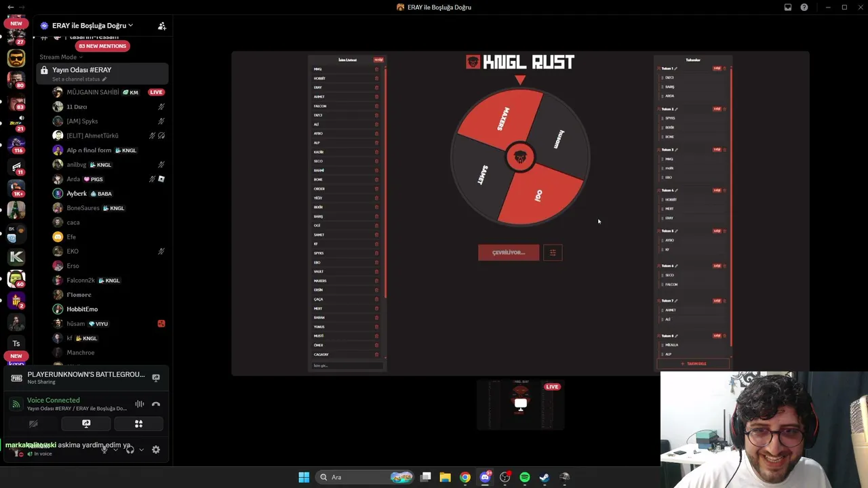The width and height of the screenshot is (868, 488).
Task: Toggle microphone mute in user panel
Action: (104, 449)
